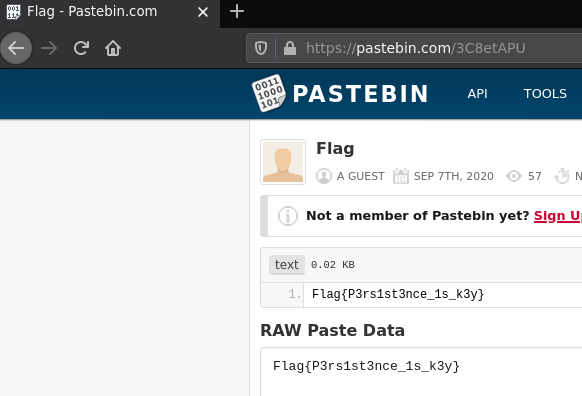Screen dimensions: 582x396
Task: Click the 0.02 KB size label
Action: 333,265
